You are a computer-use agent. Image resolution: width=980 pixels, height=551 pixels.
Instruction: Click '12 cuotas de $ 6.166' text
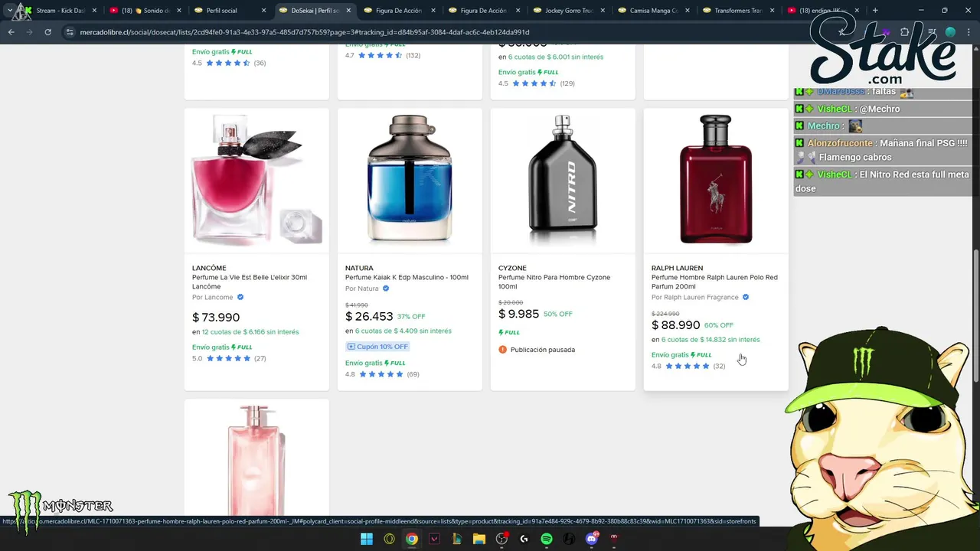[x=250, y=332]
